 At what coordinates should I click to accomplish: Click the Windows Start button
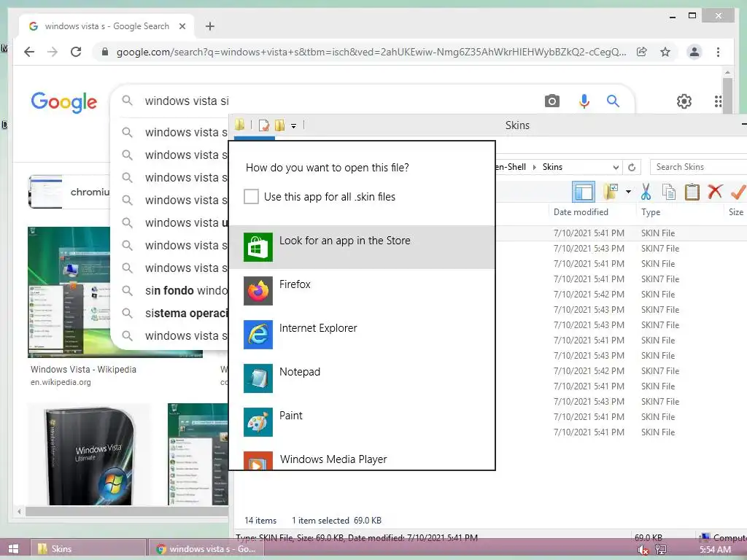[x=13, y=548]
